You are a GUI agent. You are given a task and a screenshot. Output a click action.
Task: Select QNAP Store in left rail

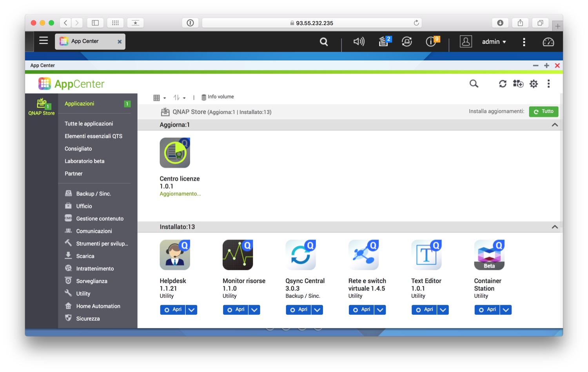42,107
